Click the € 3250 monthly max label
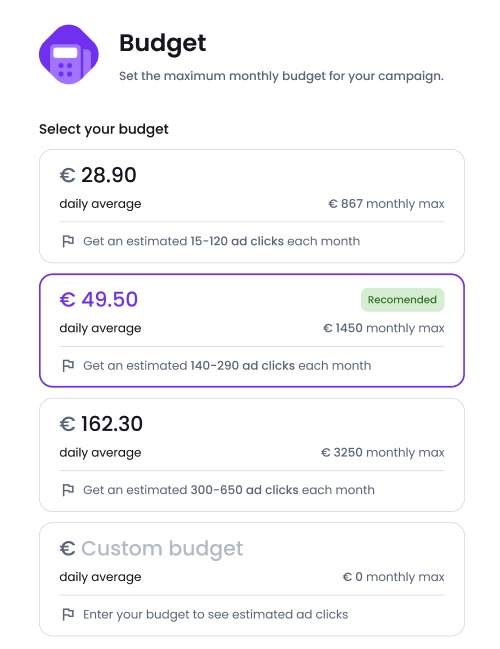Screen dimensions: 500x649 pos(382,452)
